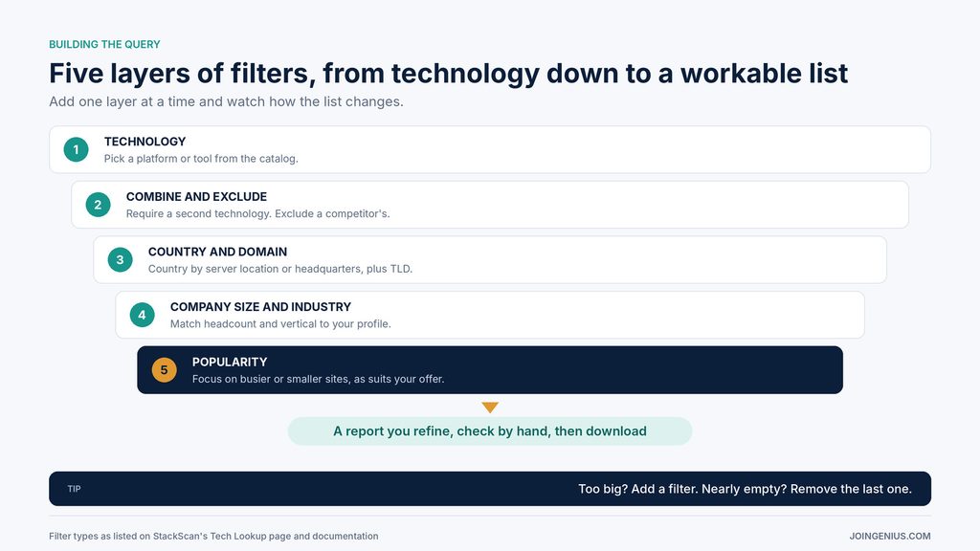This screenshot has width=980, height=551.
Task: Click the 'BUILDING THE QUERY' heading label
Action: tap(104, 44)
